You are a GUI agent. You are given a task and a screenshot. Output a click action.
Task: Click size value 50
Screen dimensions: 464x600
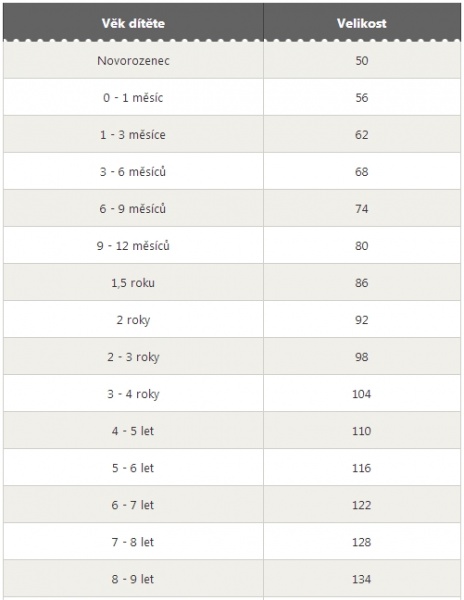[x=361, y=60]
